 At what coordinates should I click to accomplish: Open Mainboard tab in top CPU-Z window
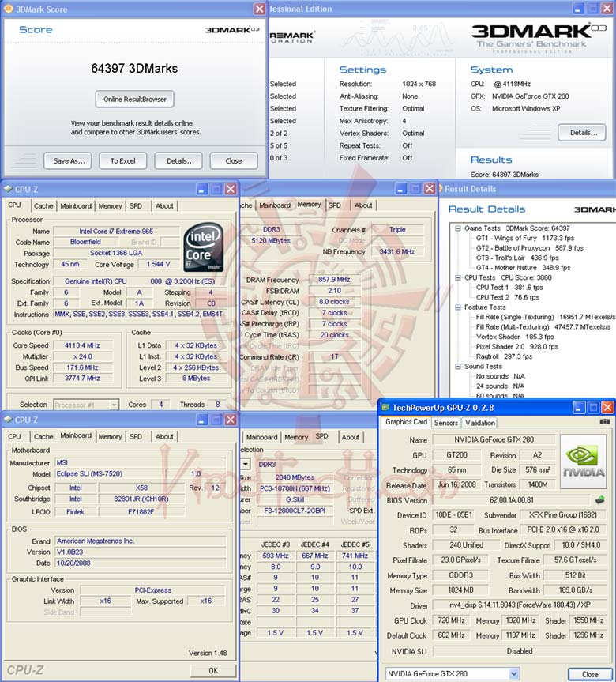(76, 205)
